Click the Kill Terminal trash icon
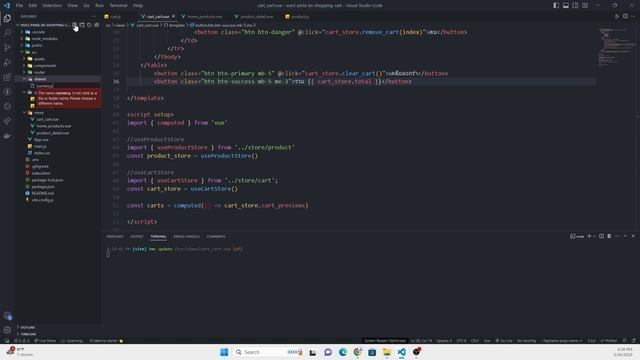This screenshot has height=360, width=640. tap(609, 236)
